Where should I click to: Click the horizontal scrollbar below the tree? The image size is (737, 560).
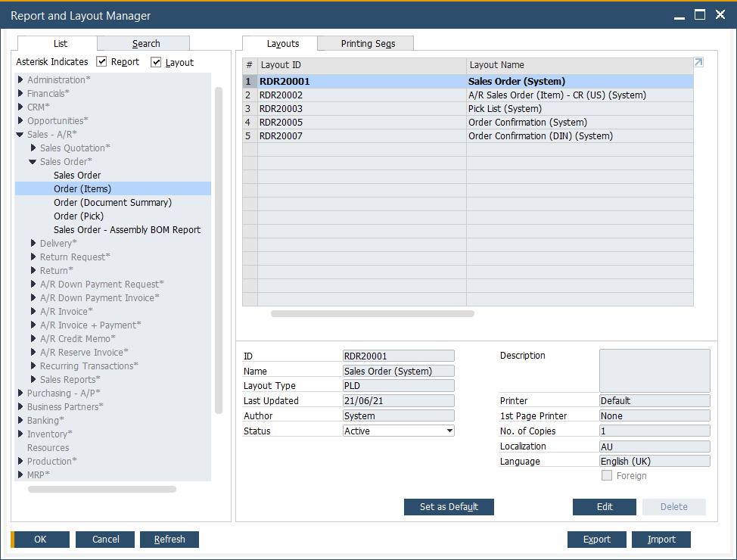coord(101,490)
